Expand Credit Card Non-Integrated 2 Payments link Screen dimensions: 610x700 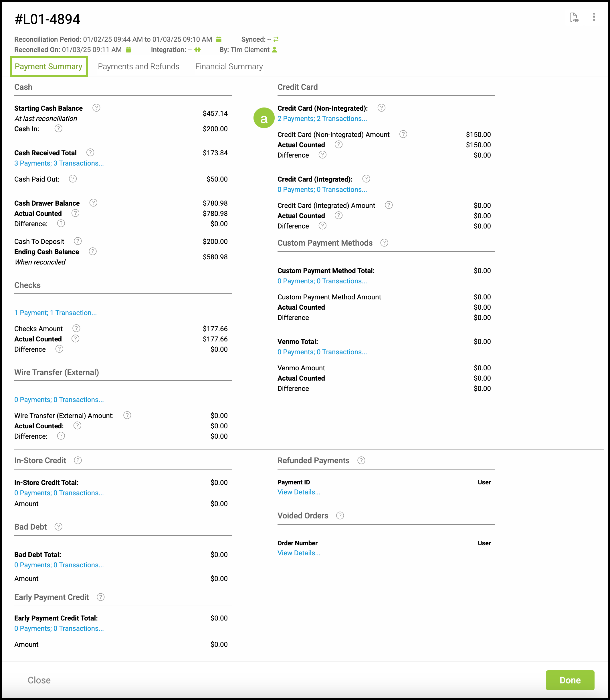(322, 119)
